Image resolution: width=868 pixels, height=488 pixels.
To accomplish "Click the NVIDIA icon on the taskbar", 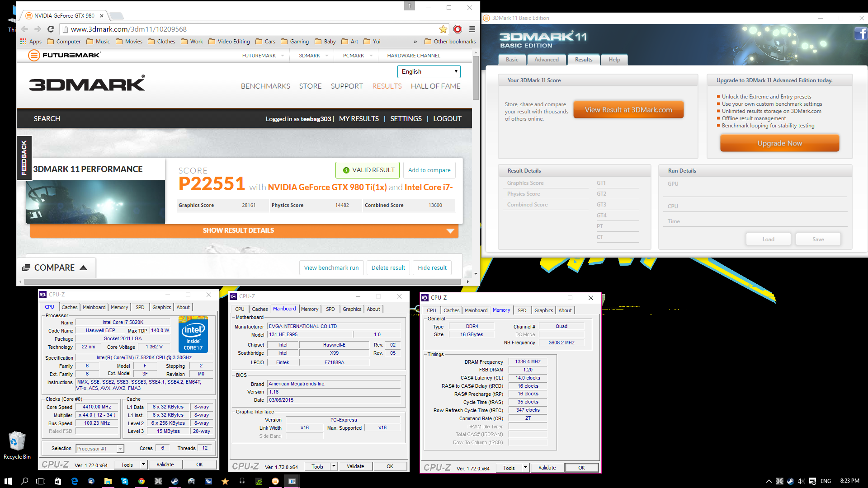I will click(259, 481).
